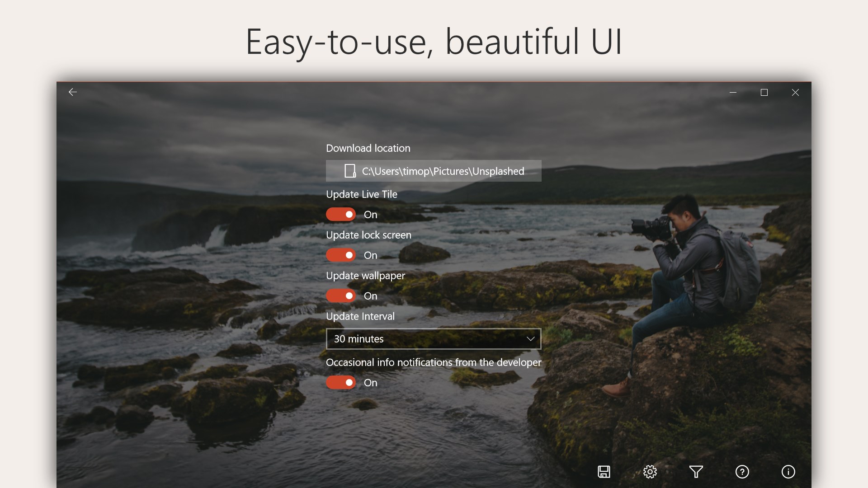Click the Download location label
Image resolution: width=868 pixels, height=488 pixels.
point(368,148)
